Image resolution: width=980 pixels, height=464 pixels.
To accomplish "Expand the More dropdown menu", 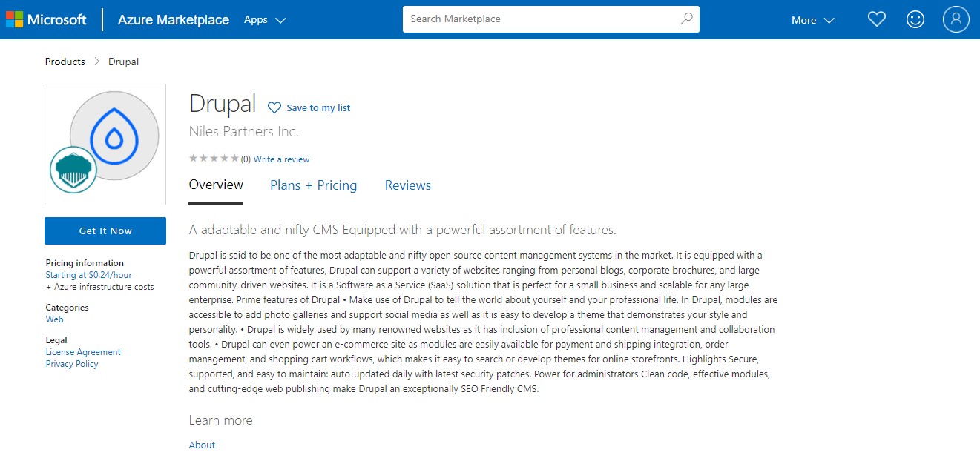I will click(812, 21).
